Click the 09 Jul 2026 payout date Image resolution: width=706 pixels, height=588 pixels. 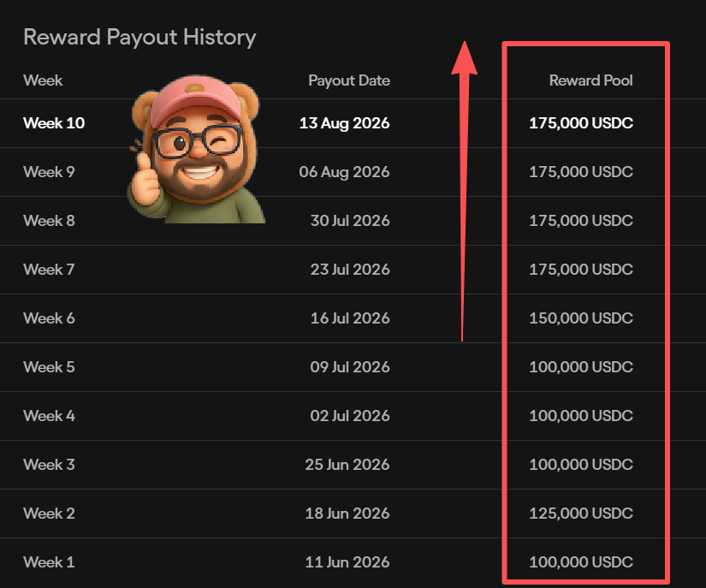click(350, 367)
